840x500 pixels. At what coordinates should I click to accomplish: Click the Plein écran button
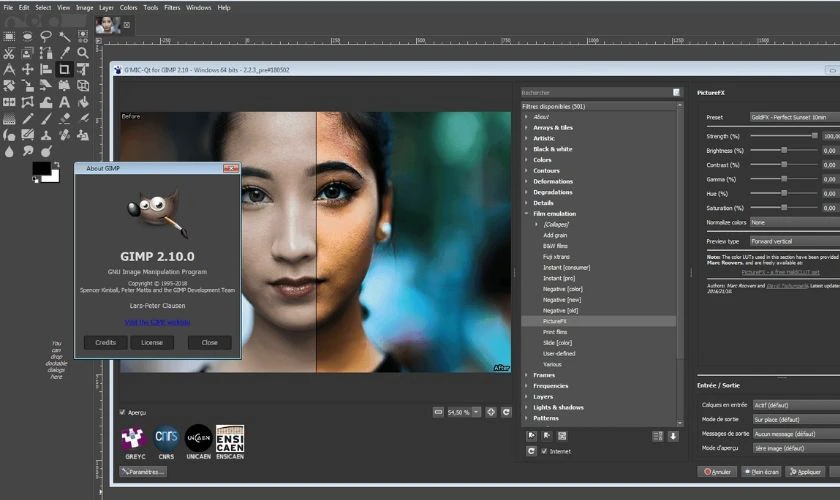pos(761,472)
